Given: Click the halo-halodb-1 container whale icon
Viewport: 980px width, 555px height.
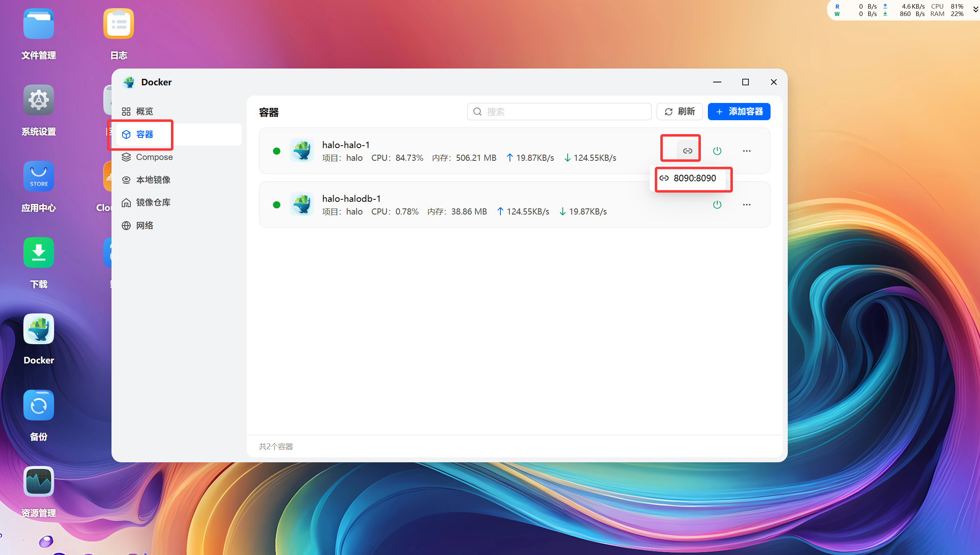Looking at the screenshot, I should [x=302, y=204].
